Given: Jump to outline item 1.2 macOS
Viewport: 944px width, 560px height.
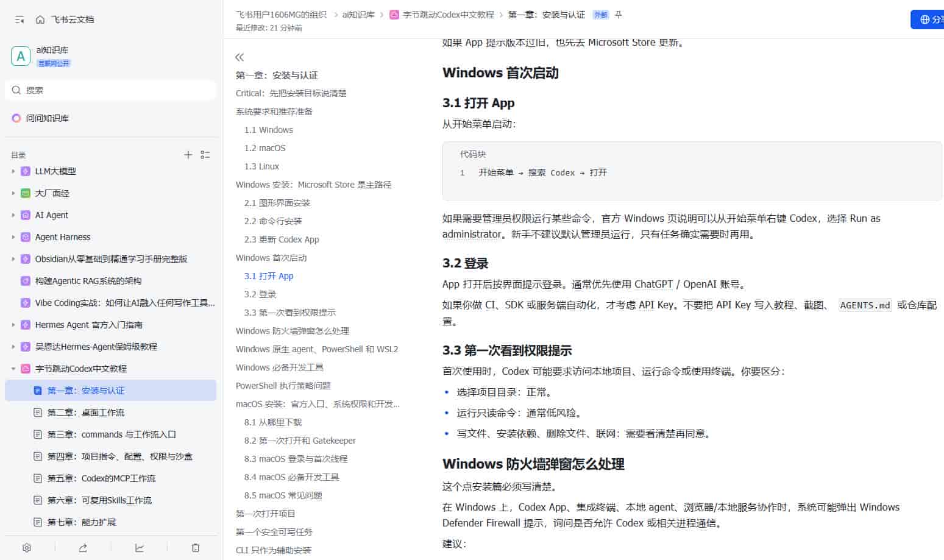Looking at the screenshot, I should click(264, 148).
